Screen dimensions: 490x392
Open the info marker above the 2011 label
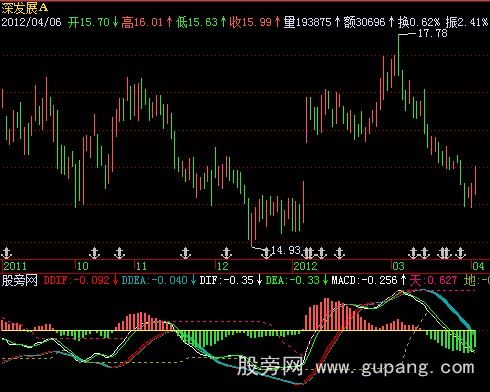(x=7, y=253)
